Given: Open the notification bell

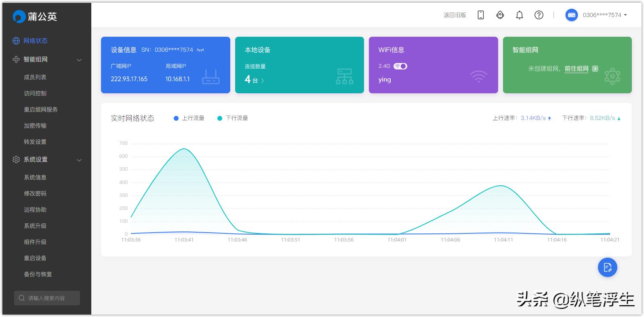Looking at the screenshot, I should pyautogui.click(x=519, y=15).
